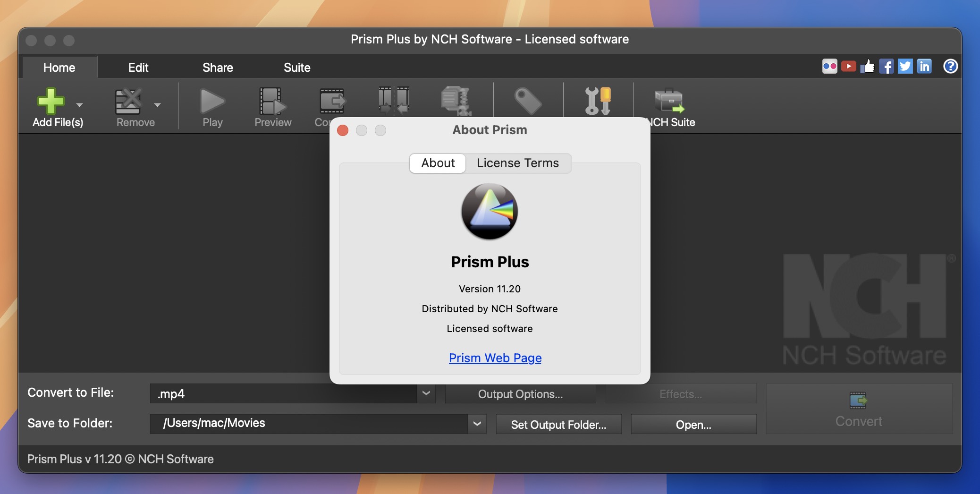The width and height of the screenshot is (980, 494).
Task: Click the Effects... button
Action: (681, 394)
